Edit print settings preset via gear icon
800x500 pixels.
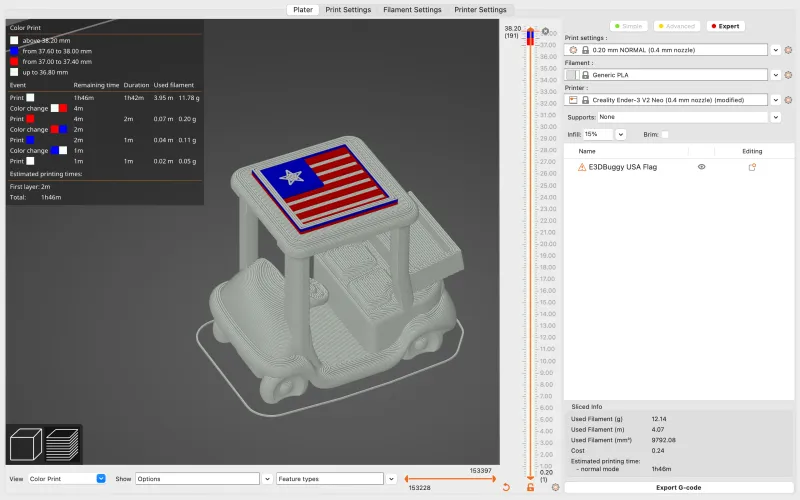click(x=788, y=50)
